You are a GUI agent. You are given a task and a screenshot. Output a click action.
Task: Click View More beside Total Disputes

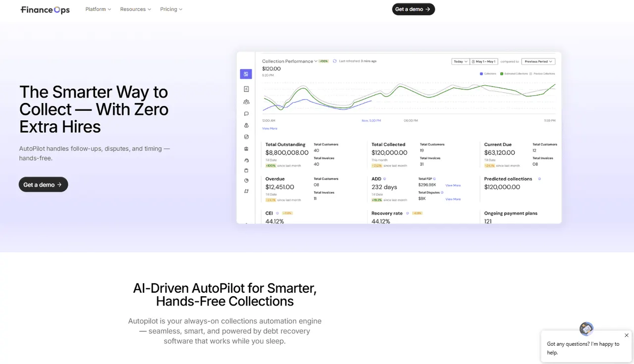(x=453, y=199)
